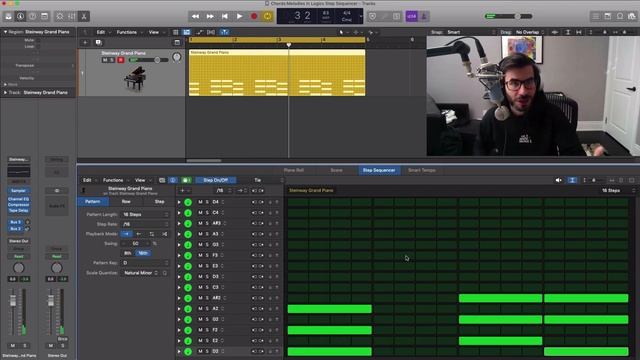
Task: Expand the D4 row disclosure triangle
Action: coord(179,202)
